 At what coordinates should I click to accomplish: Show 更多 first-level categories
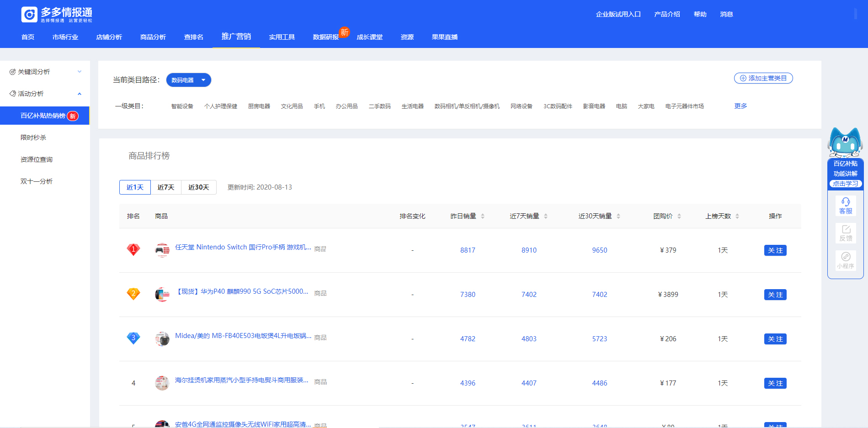[x=740, y=106]
